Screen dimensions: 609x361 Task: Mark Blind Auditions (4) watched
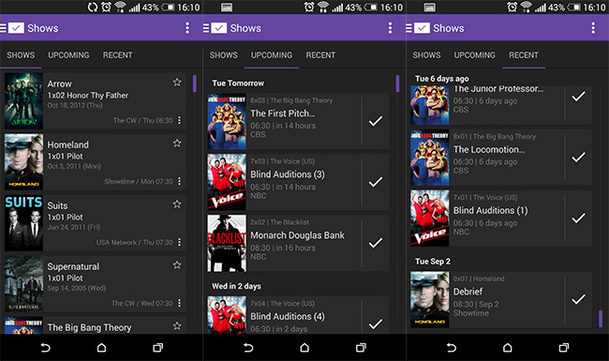376,323
